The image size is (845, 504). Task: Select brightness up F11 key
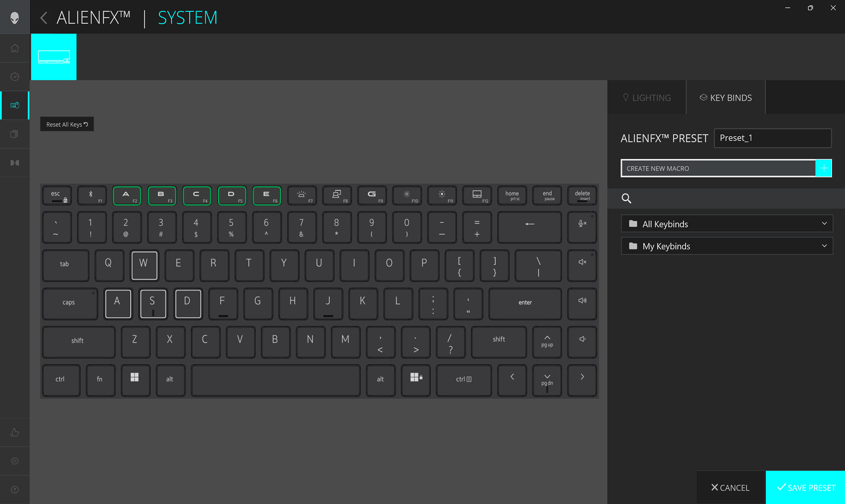443,195
